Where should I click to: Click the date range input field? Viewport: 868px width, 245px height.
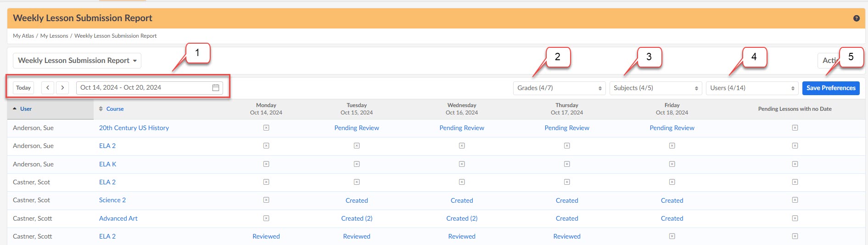(150, 88)
